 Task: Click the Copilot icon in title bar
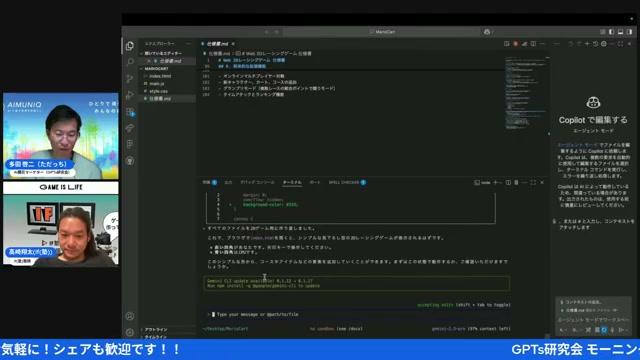tap(487, 32)
